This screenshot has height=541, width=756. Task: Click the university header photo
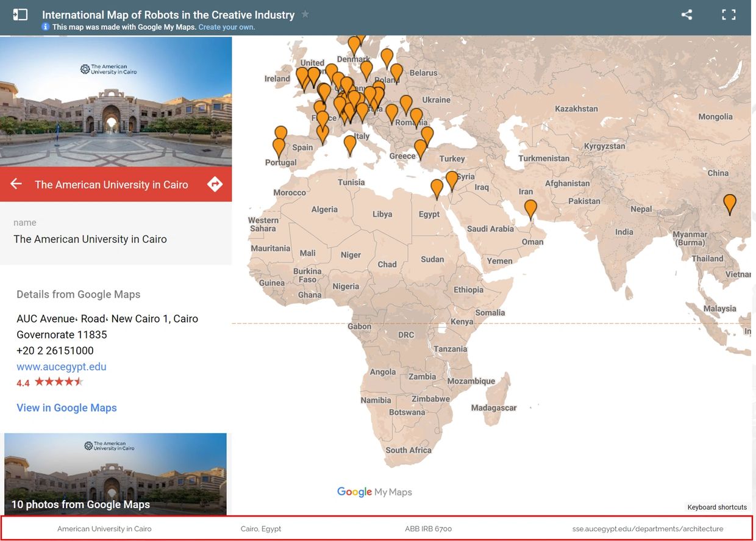[x=116, y=102]
